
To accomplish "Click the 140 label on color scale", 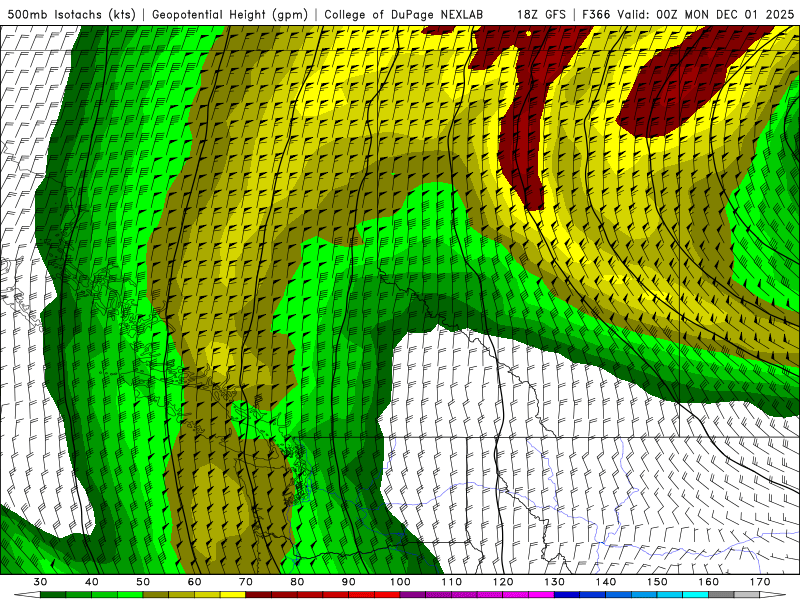I will (606, 582).
